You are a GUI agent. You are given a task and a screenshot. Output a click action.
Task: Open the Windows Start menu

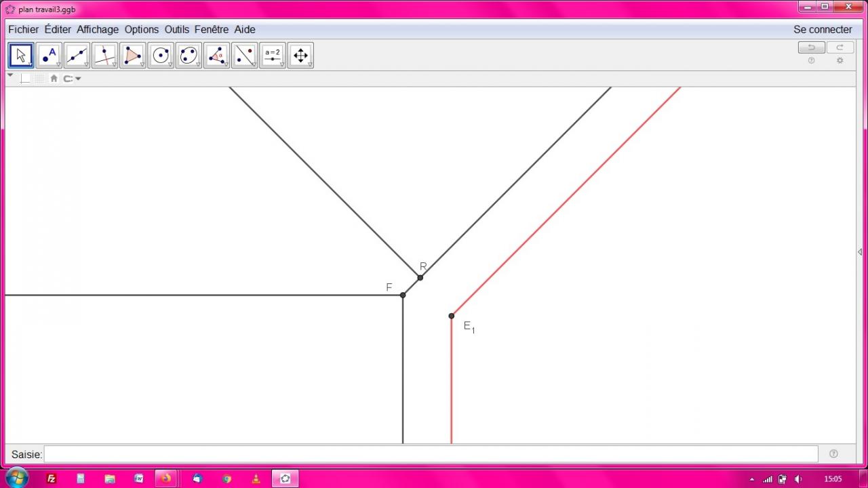[x=18, y=478]
